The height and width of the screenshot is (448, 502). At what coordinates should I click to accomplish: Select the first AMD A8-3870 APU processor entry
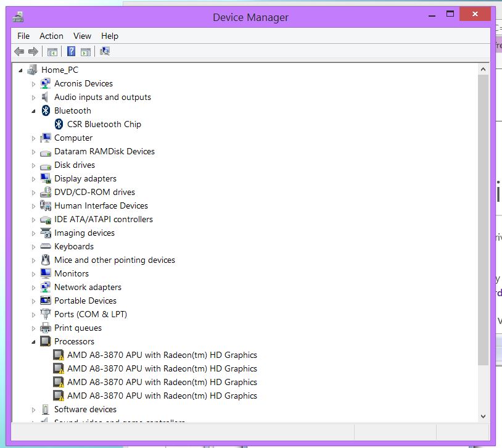pyautogui.click(x=163, y=355)
